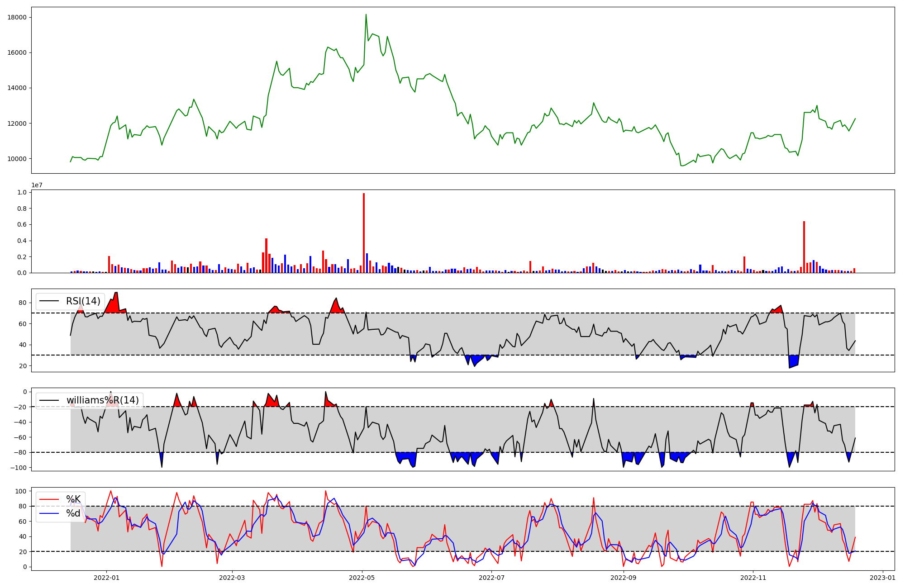Click the highest peak of the green price line

coord(366,14)
